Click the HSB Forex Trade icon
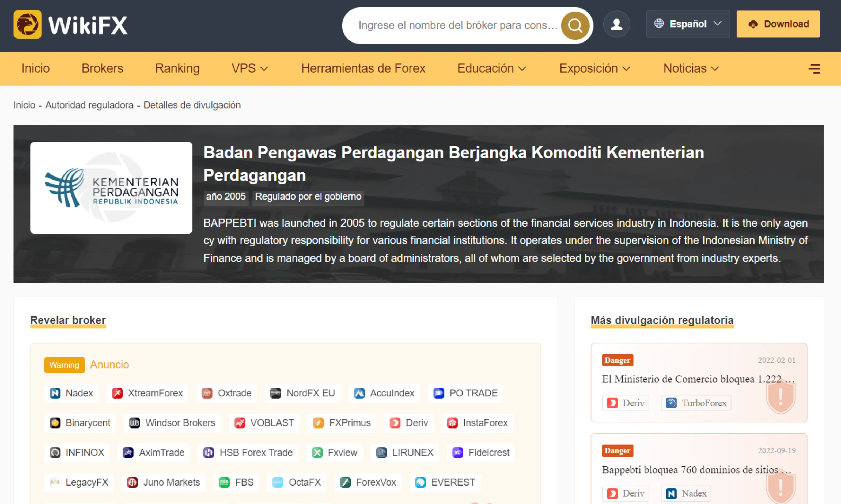 209,453
